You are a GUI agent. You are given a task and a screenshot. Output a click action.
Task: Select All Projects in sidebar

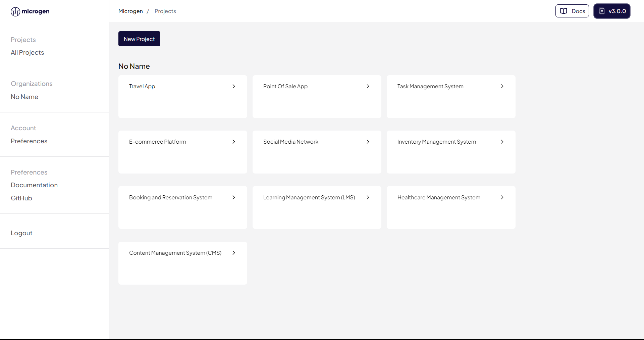pyautogui.click(x=27, y=52)
